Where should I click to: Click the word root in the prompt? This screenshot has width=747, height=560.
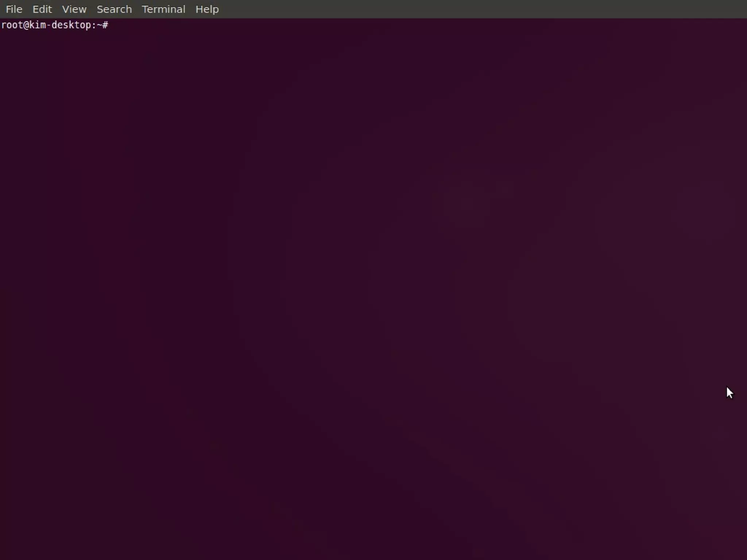pyautogui.click(x=12, y=25)
